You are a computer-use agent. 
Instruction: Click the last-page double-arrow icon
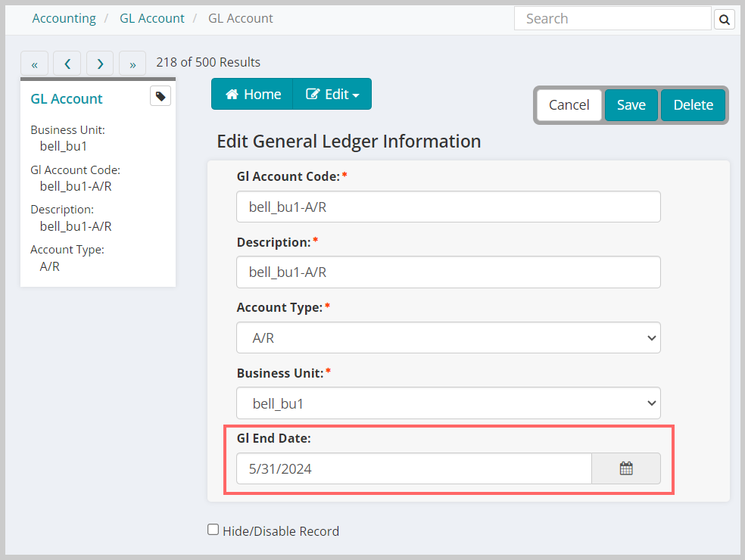132,64
